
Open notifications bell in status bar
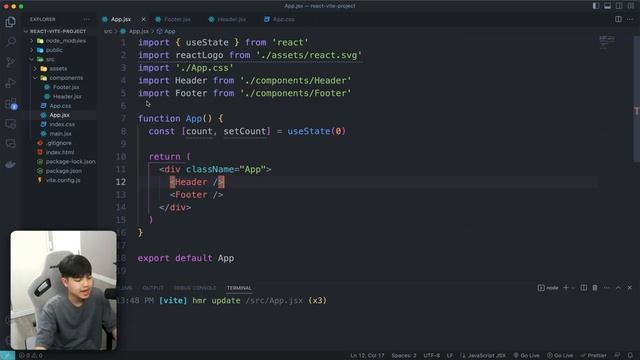(x=630, y=356)
